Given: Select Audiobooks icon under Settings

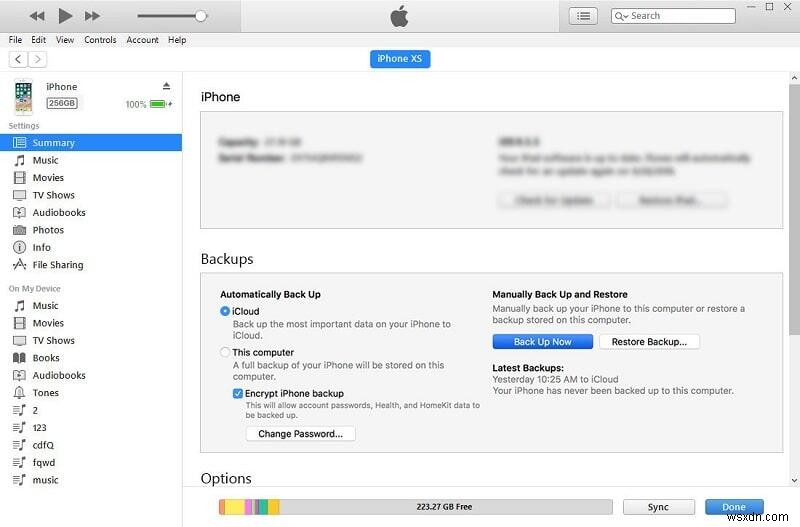Looking at the screenshot, I should (x=19, y=212).
